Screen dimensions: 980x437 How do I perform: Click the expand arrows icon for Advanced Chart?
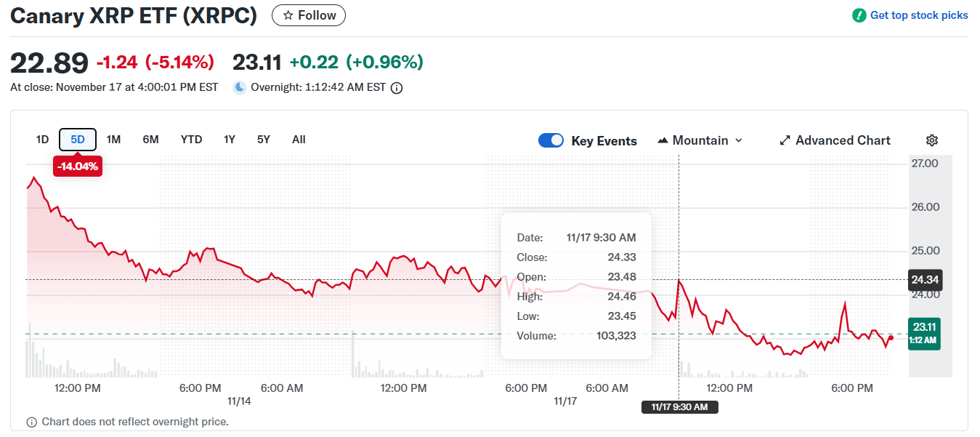pyautogui.click(x=785, y=140)
